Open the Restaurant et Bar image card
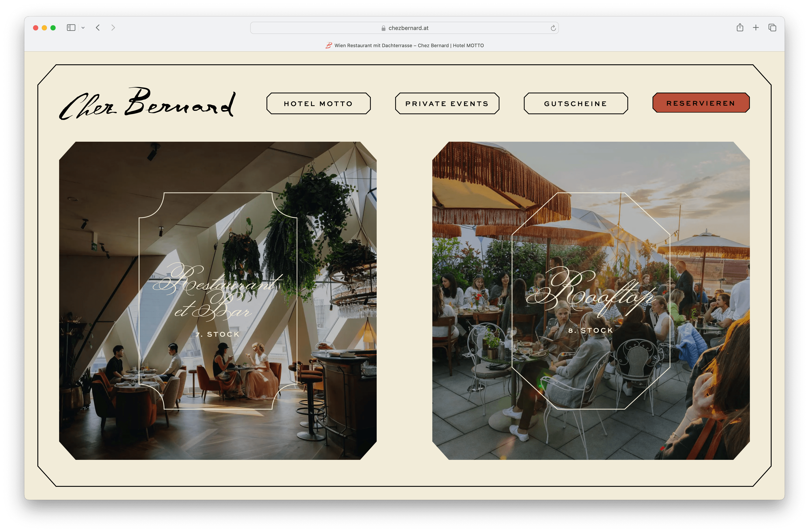The height and width of the screenshot is (532, 809). tap(218, 301)
